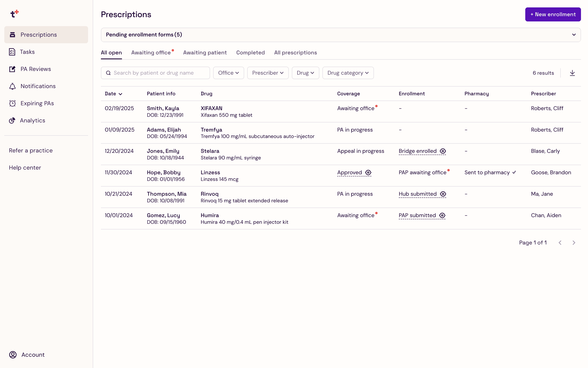This screenshot has height=368, width=588.
Task: View Hub submitted eye icon for Rinvoq
Action: 443,194
